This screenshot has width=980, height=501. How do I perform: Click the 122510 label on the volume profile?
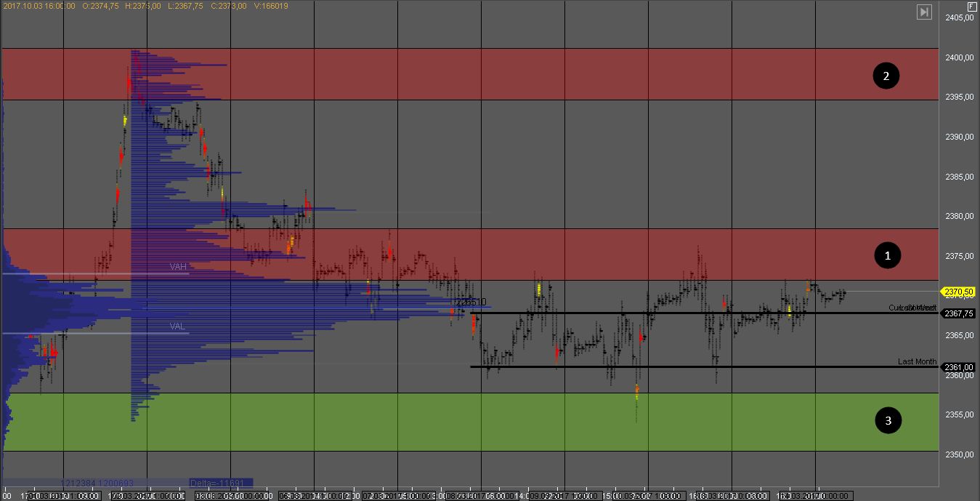pos(471,302)
